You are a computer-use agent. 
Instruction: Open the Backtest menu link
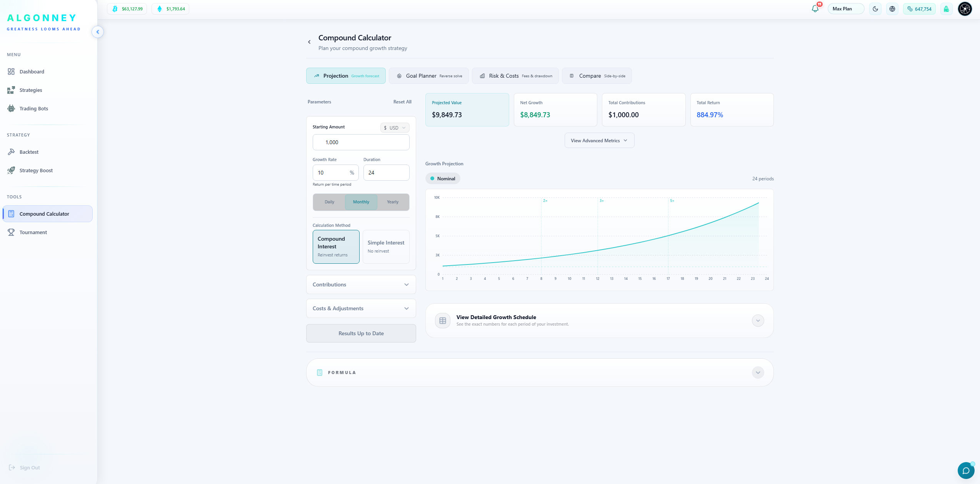click(29, 152)
